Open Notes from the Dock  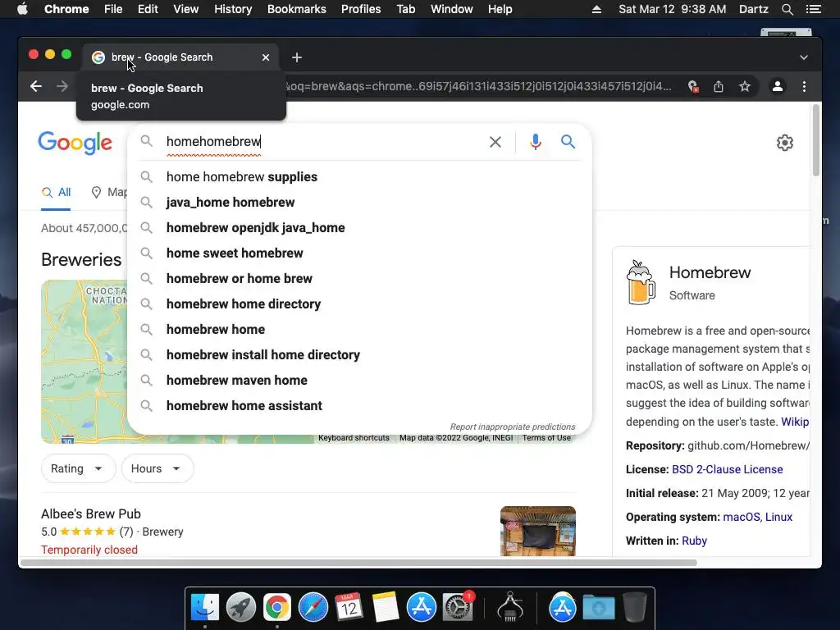(386, 608)
